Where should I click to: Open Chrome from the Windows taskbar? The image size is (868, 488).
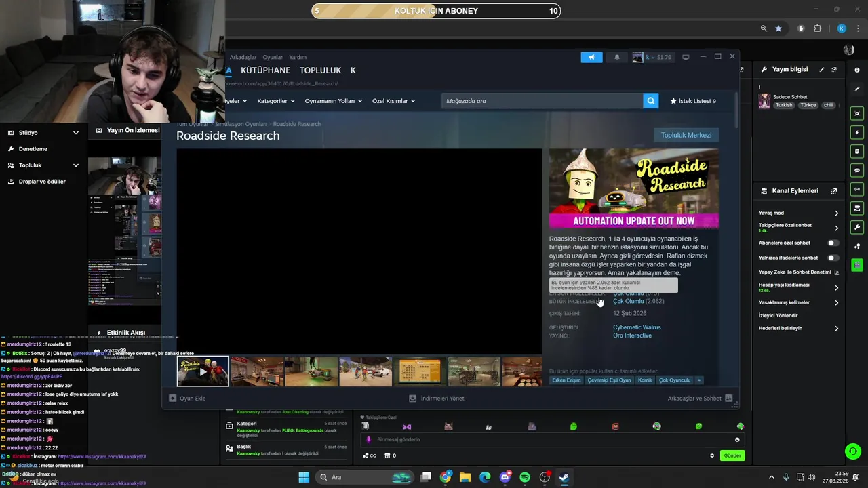click(446, 477)
